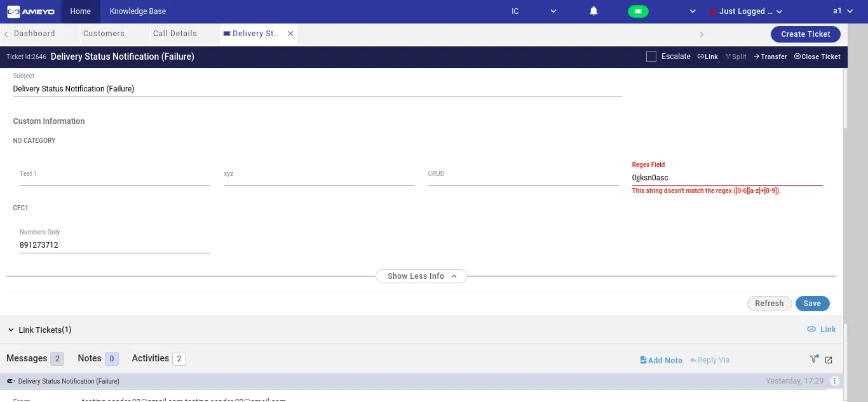868x402 pixels.
Task: Click red status dot beside Just Logged
Action: click(x=713, y=12)
